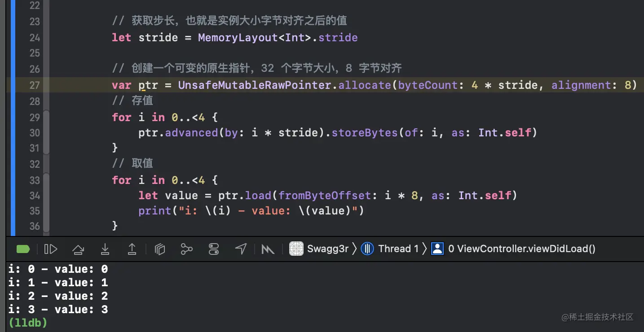Open the Simulate Location menu
The width and height of the screenshot is (644, 332).
241,249
